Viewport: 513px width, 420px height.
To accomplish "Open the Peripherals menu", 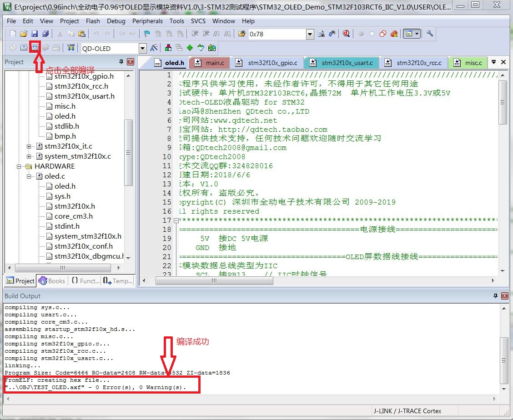I will (x=147, y=21).
